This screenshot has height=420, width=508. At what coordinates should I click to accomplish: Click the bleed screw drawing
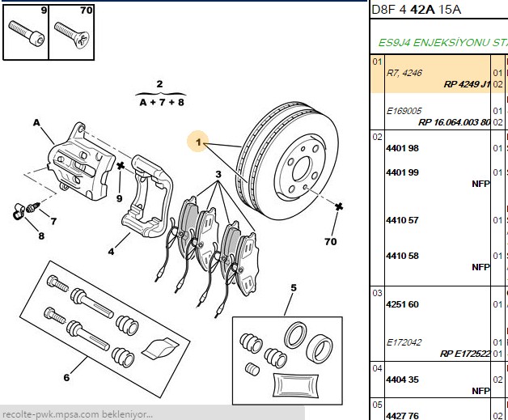32,207
